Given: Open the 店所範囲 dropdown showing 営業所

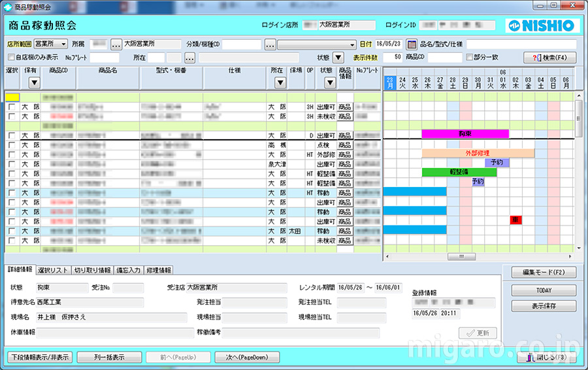Looking at the screenshot, I should tap(51, 44).
